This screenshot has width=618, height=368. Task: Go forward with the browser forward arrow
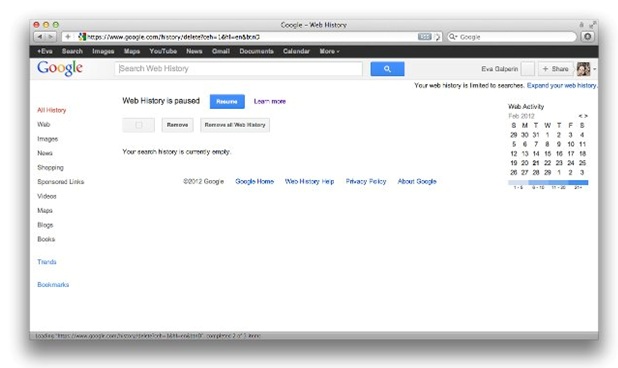pos(51,37)
